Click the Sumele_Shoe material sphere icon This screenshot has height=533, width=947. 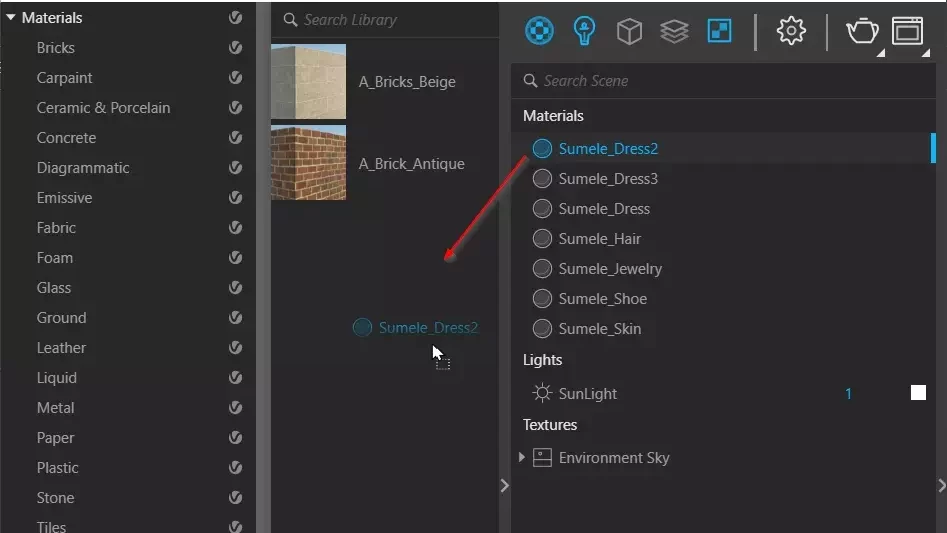pos(542,299)
